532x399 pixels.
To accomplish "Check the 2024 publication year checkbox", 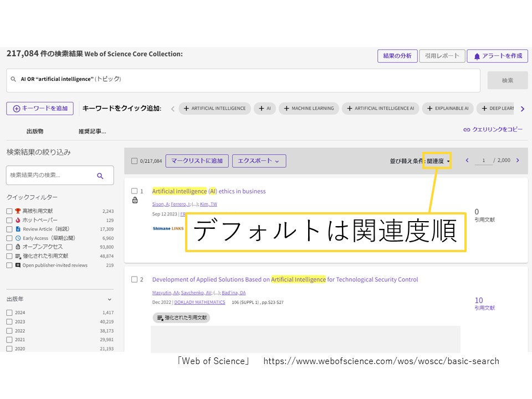I will [9, 313].
